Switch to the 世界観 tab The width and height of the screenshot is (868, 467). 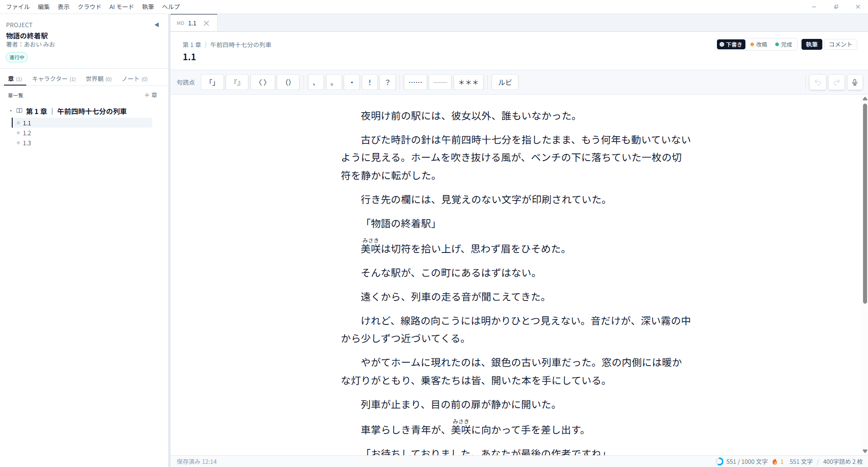[x=99, y=79]
